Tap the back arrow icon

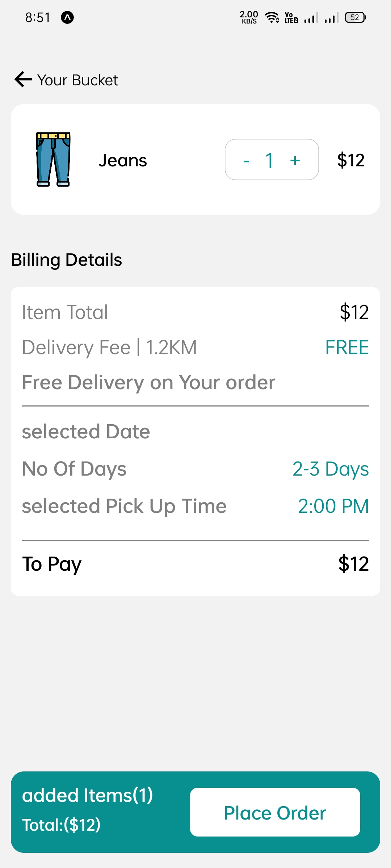point(23,80)
